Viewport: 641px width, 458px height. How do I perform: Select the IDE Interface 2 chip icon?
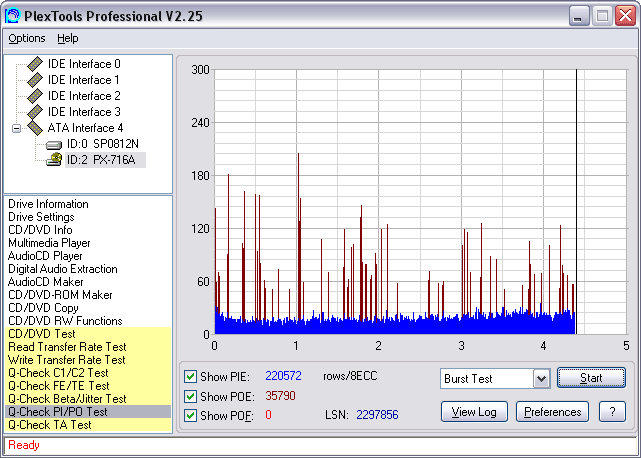[x=35, y=96]
